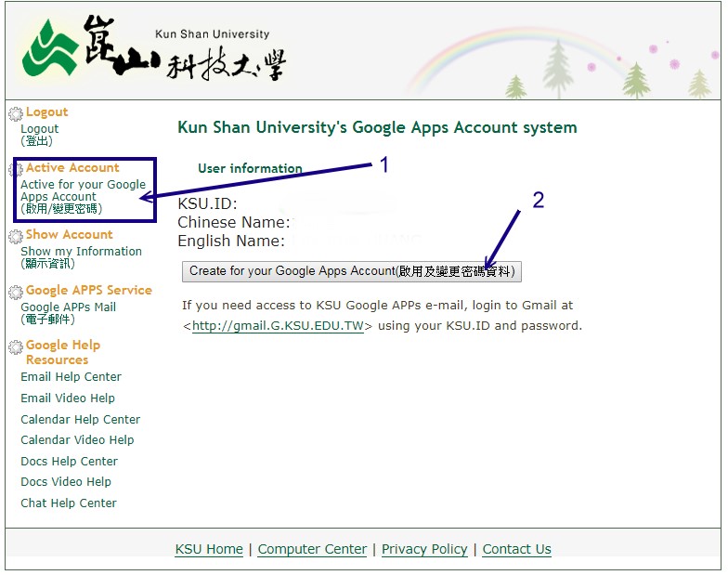
Task: Open Contact Us footer link
Action: pyautogui.click(x=516, y=549)
